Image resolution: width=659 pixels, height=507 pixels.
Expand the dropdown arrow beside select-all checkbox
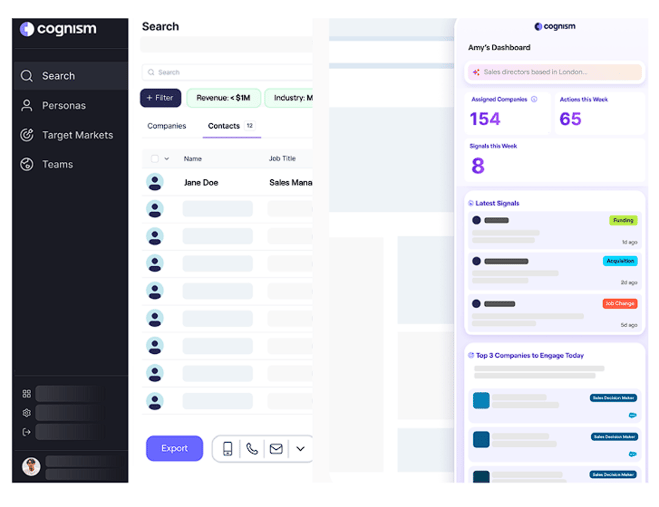pyautogui.click(x=166, y=158)
